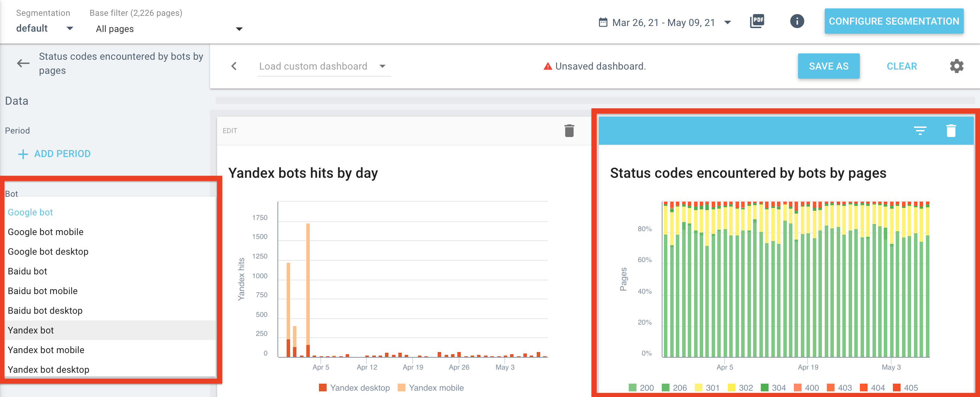Click the CLEAR button

(x=901, y=66)
